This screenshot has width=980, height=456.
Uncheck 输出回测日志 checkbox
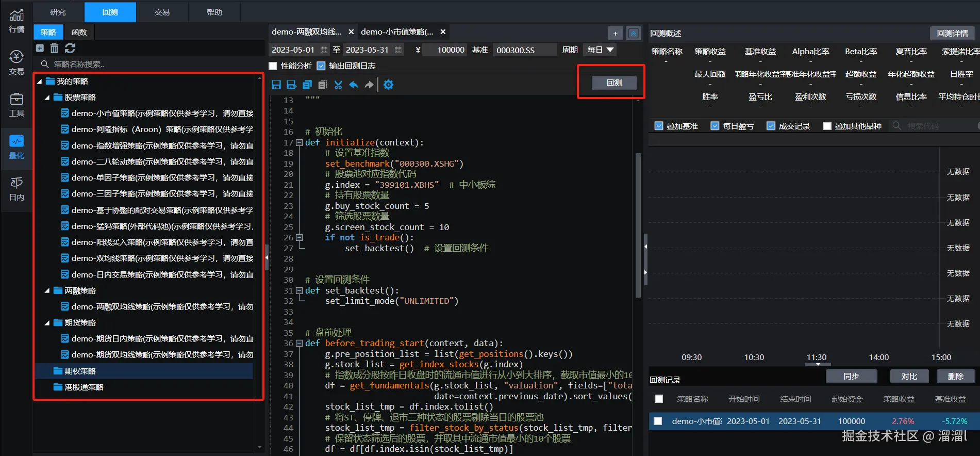point(321,66)
